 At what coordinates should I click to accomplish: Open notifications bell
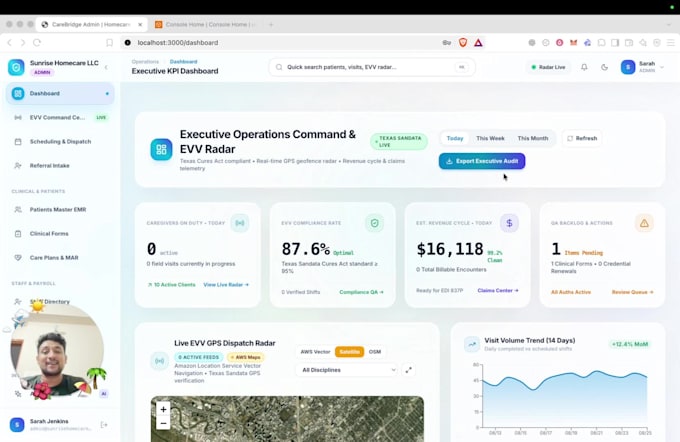584,67
